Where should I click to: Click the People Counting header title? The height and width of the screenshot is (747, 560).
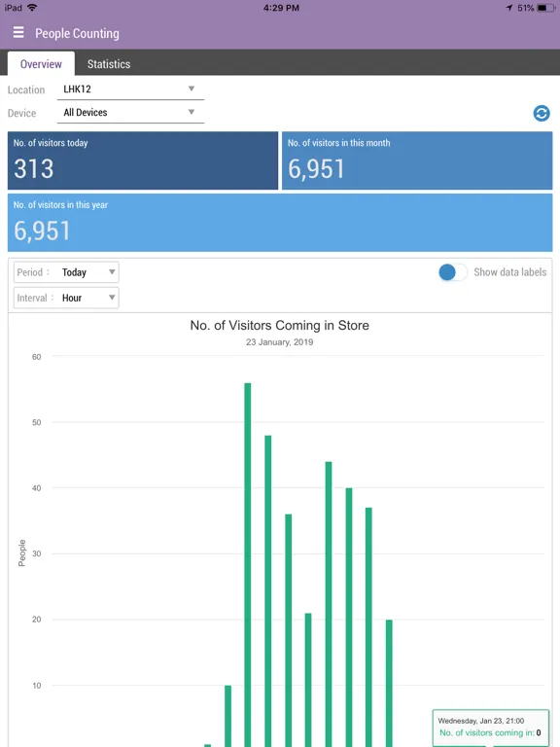[77, 33]
